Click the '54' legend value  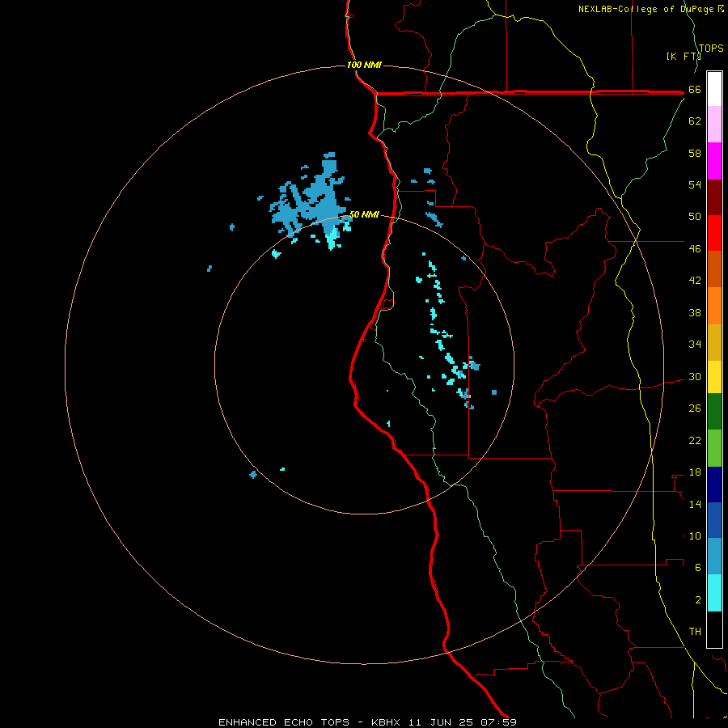pyautogui.click(x=695, y=184)
